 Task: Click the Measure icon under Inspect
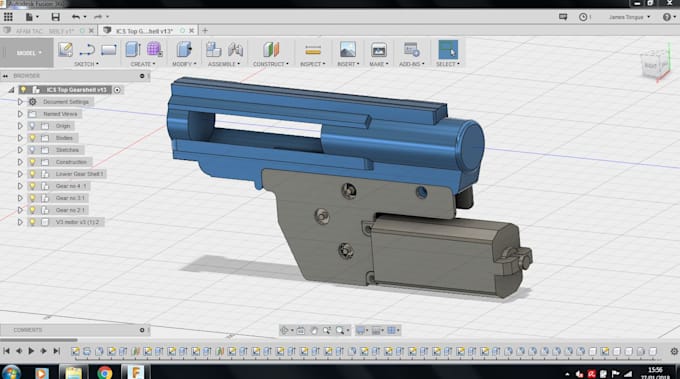coord(313,50)
